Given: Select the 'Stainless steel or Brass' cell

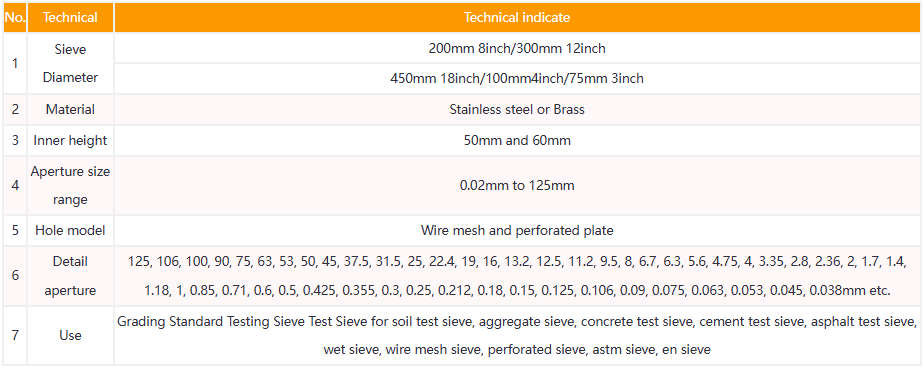Looking at the screenshot, I should [517, 109].
